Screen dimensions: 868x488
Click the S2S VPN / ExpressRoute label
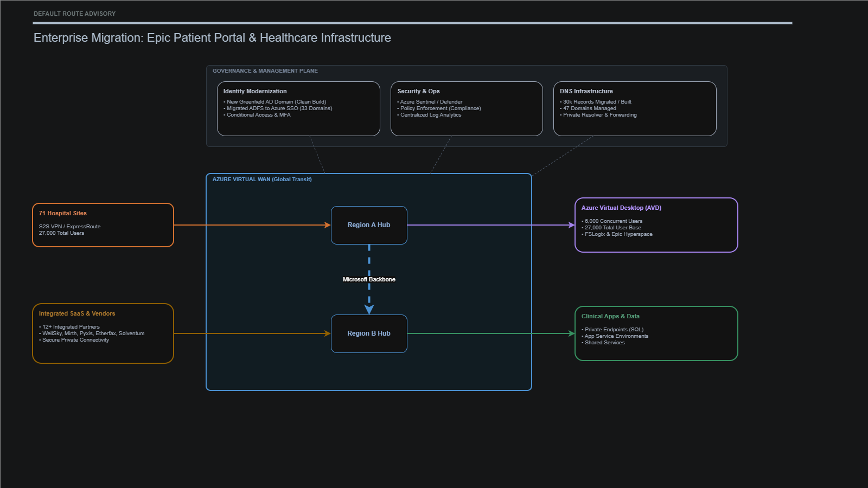(x=69, y=227)
